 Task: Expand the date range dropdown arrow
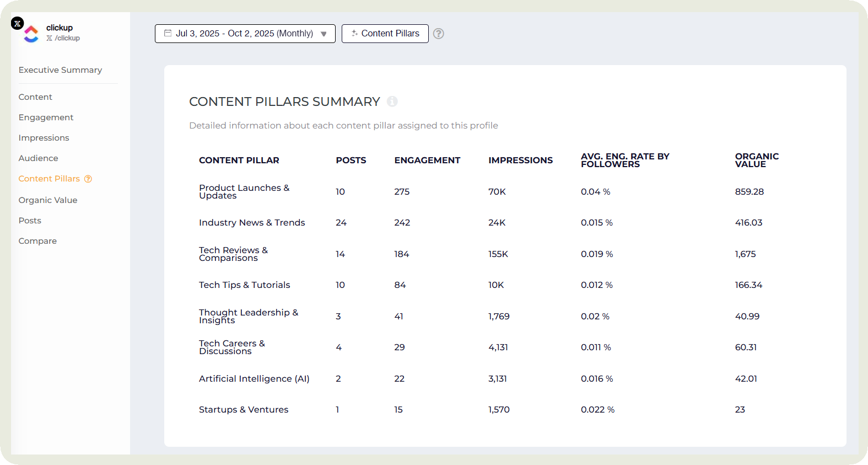point(324,34)
